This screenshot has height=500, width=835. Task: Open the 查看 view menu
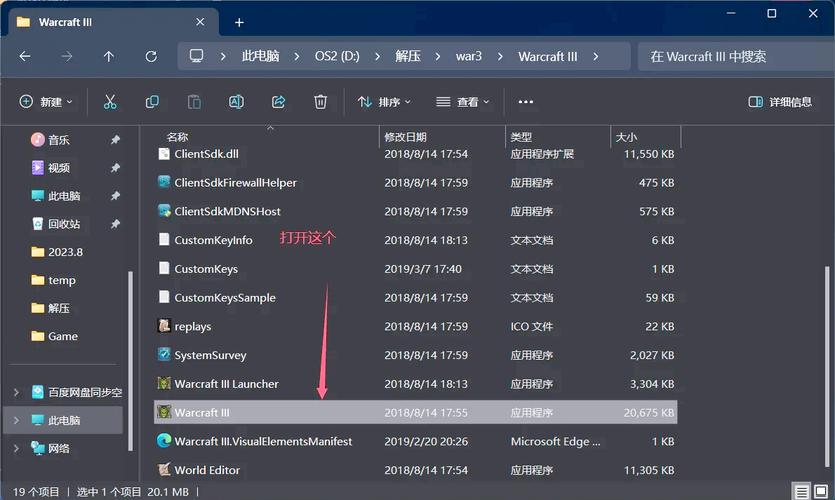pos(463,102)
